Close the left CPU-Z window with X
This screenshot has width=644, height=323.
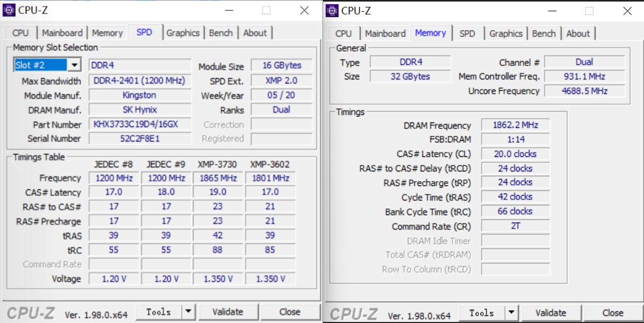(304, 10)
